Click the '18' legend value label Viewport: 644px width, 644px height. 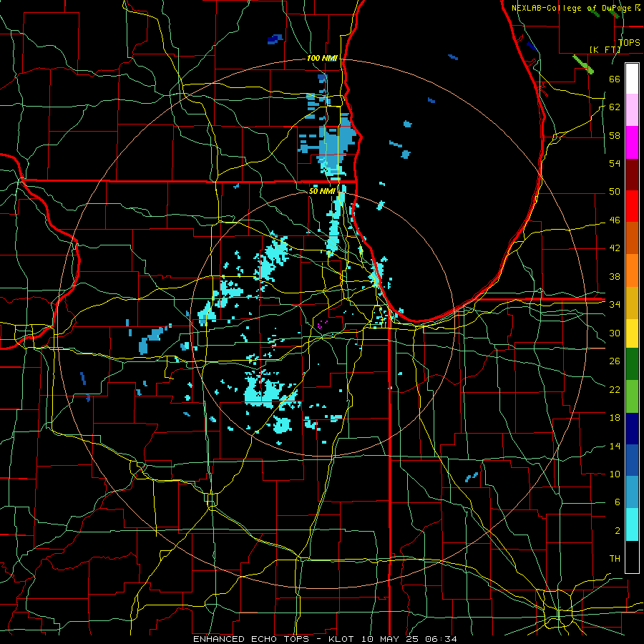615,418
